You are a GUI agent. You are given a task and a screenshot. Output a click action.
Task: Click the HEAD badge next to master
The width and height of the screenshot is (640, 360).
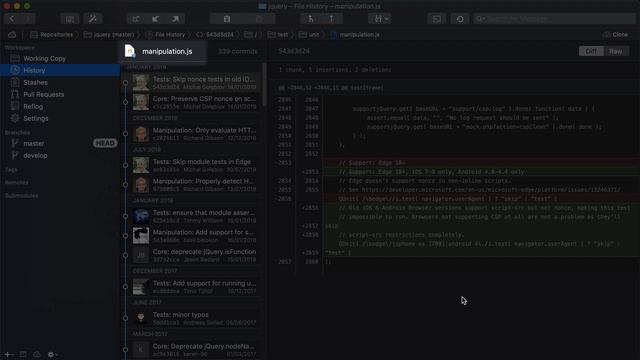tap(105, 143)
